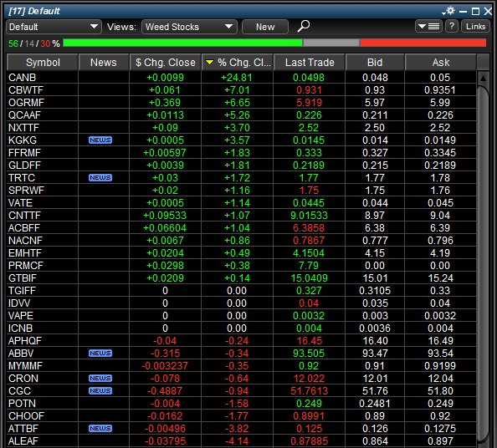
Task: Select the CANB symbol row
Action: coord(241,77)
